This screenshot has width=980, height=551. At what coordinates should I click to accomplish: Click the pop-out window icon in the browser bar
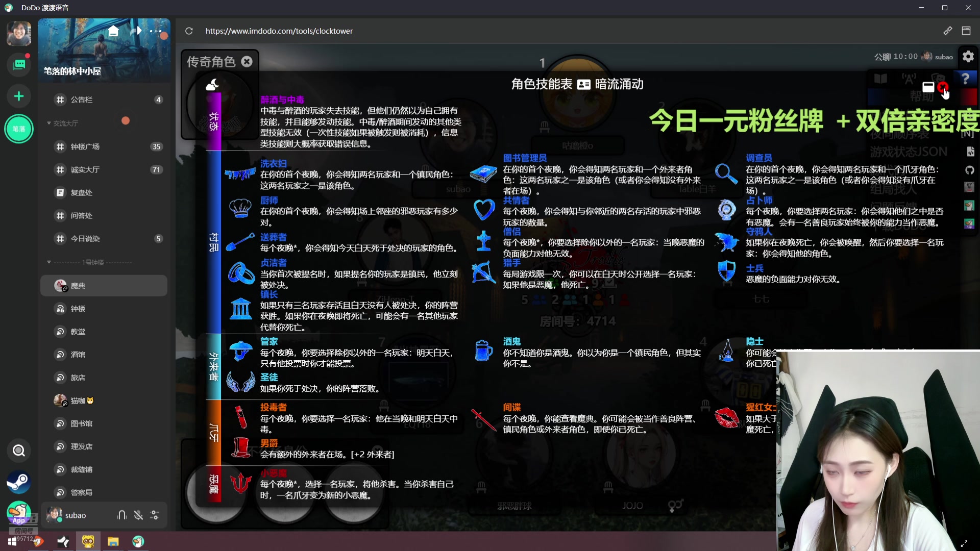click(x=966, y=31)
